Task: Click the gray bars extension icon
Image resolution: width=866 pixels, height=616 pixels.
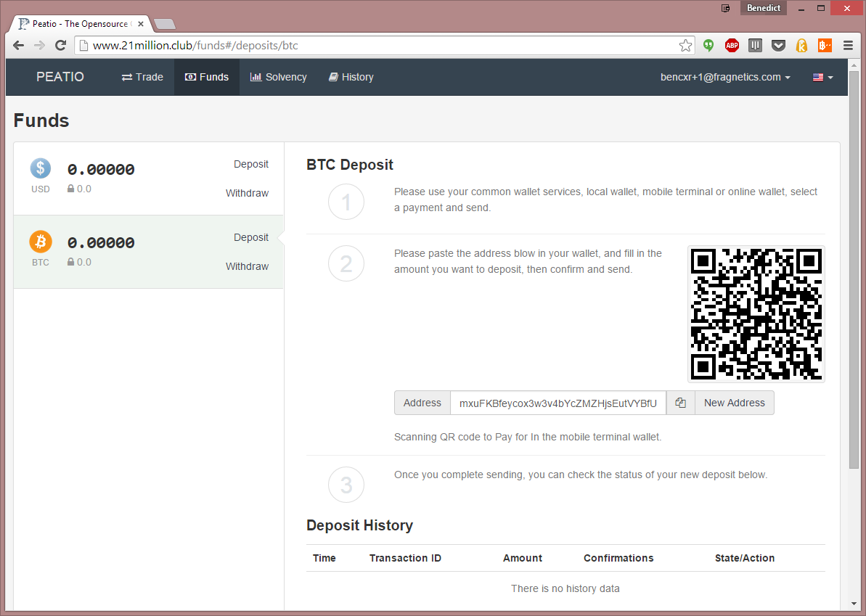Action: click(x=755, y=45)
